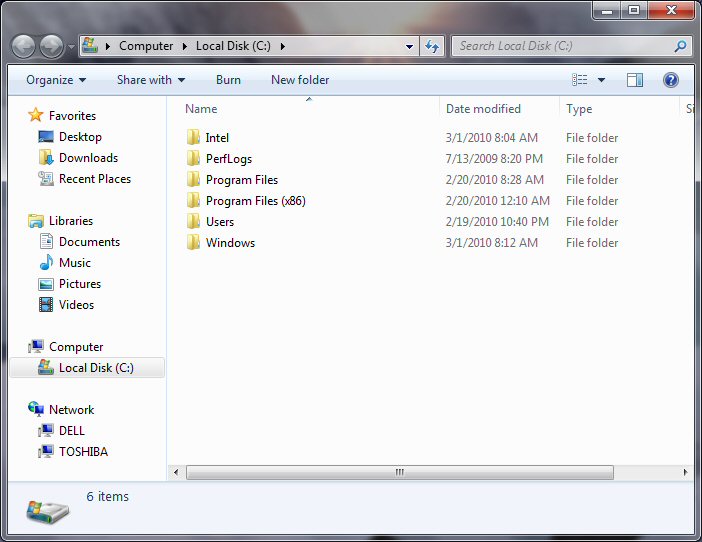The height and width of the screenshot is (542, 702).
Task: Click the Change your view icon
Action: point(580,80)
